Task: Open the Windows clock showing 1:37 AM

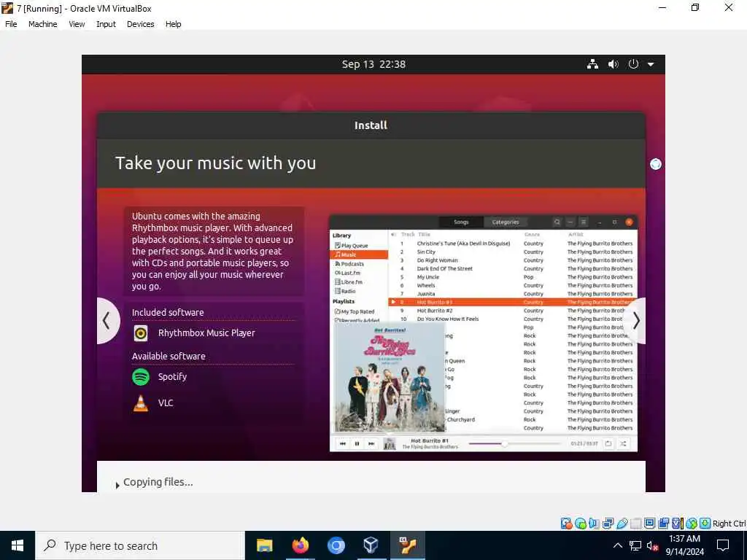Action: [x=684, y=545]
